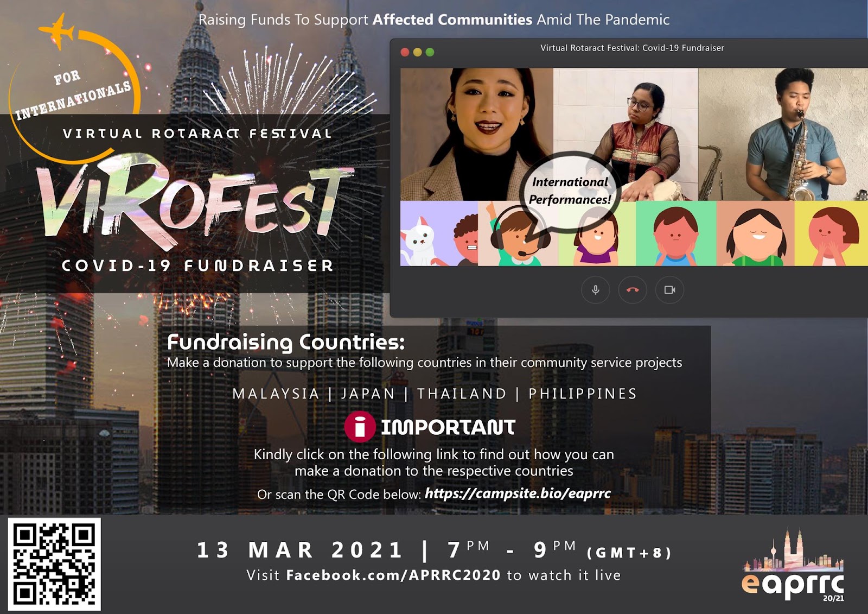Click the orange airplane icon

56,30
